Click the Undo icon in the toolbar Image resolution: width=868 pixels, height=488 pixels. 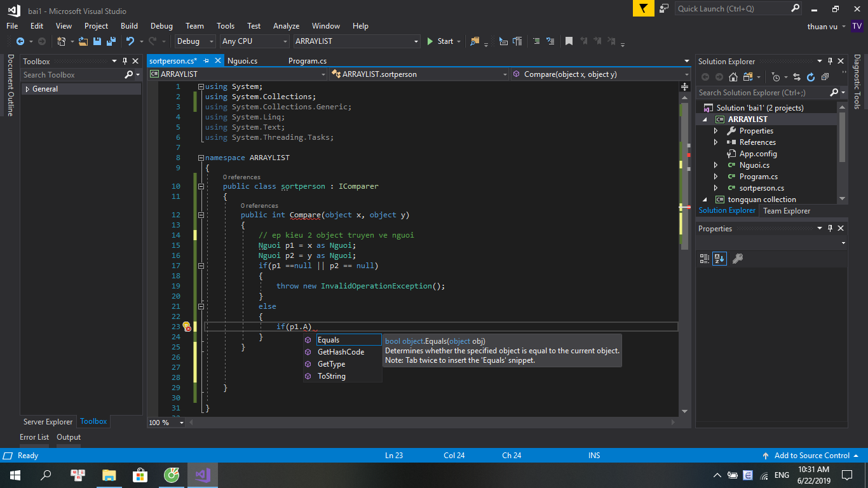coord(130,41)
